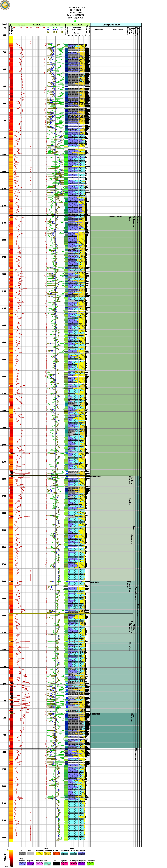Image resolution: width=167 pixels, height=868 pixels.
Task: Click the 6300 depth label
Action: click(x=4, y=838)
